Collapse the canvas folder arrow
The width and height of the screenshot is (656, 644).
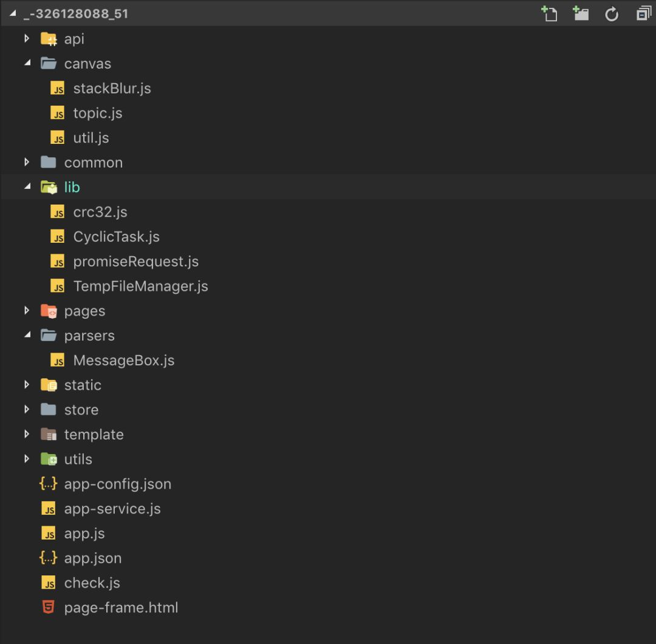pyautogui.click(x=27, y=63)
